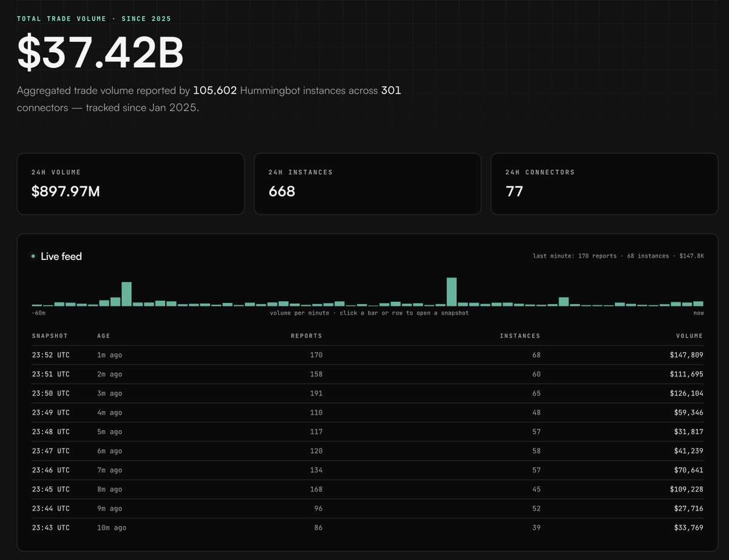This screenshot has width=729, height=560.
Task: Open the 23:44 UTC snapshot row
Action: pos(368,509)
